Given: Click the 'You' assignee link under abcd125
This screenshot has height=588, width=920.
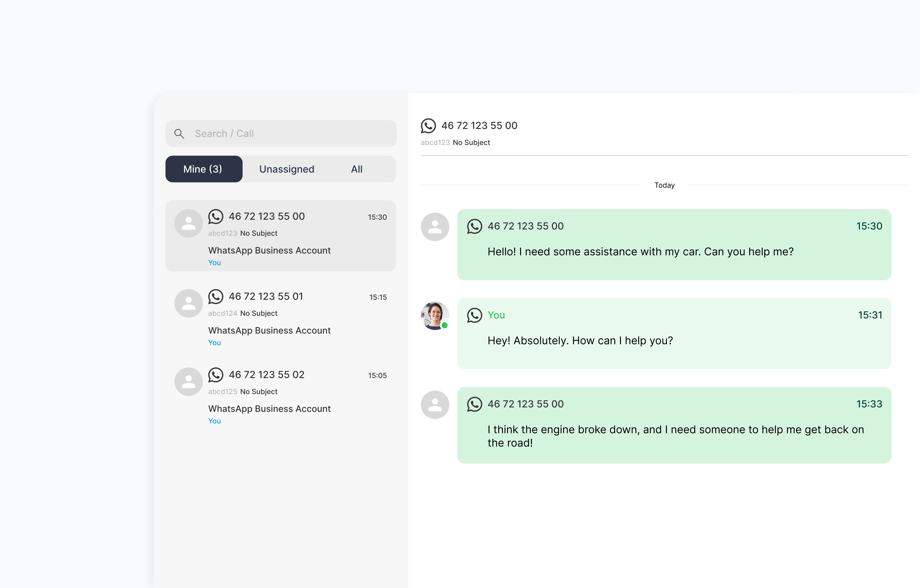Looking at the screenshot, I should pos(214,421).
